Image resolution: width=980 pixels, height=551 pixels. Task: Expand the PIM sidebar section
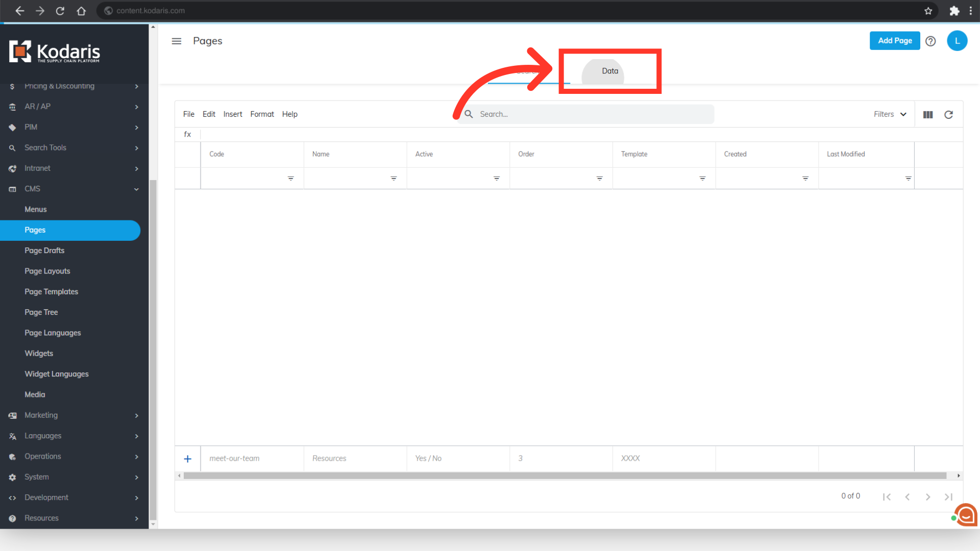click(136, 128)
